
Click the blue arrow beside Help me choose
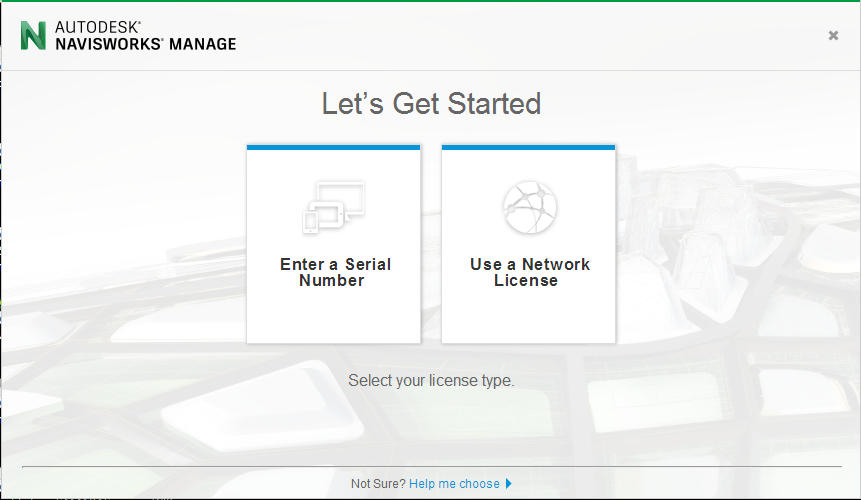click(x=508, y=484)
